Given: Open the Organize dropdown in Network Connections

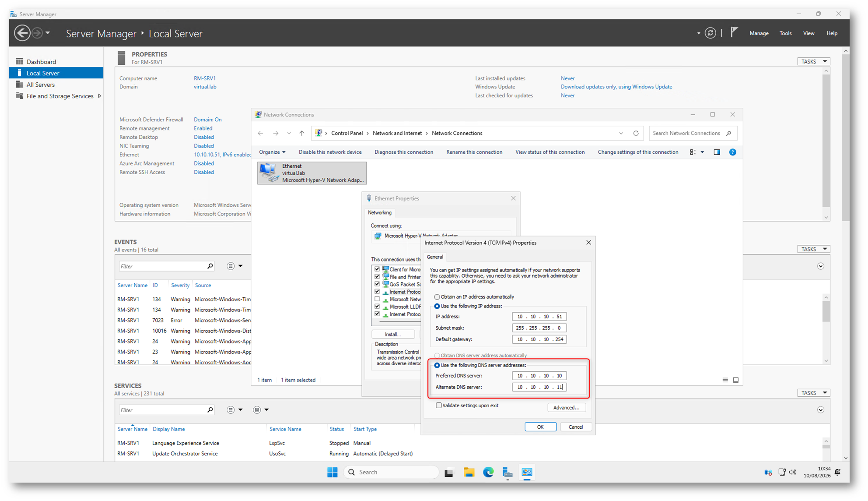Looking at the screenshot, I should (x=272, y=152).
